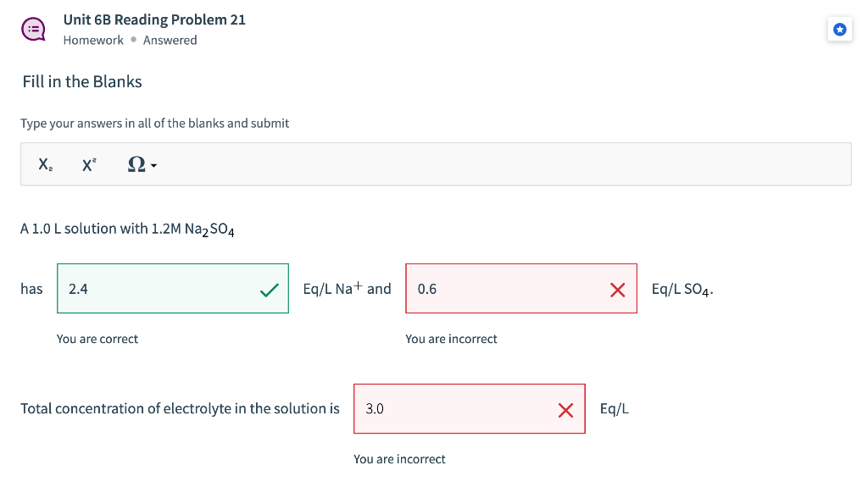Click the Type your answers instruction text
Viewport: 868px width, 504px height.
pyautogui.click(x=154, y=124)
